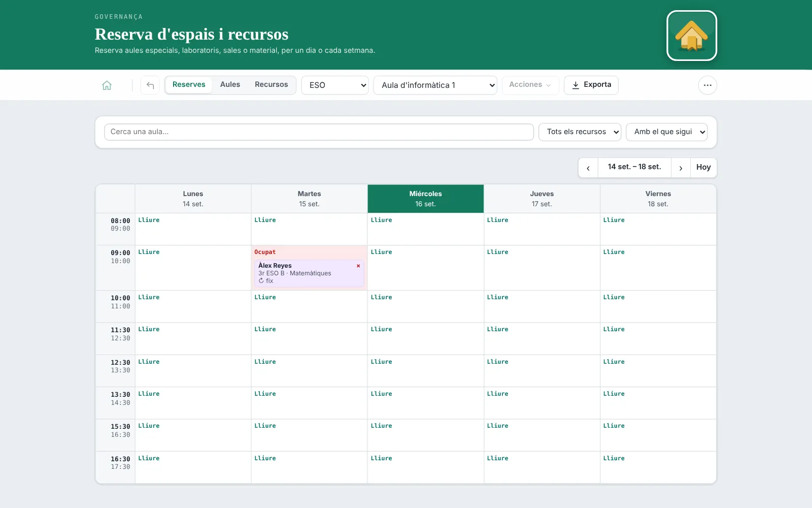The image size is (812, 508).
Task: Click the Exporta button
Action: [591, 85]
